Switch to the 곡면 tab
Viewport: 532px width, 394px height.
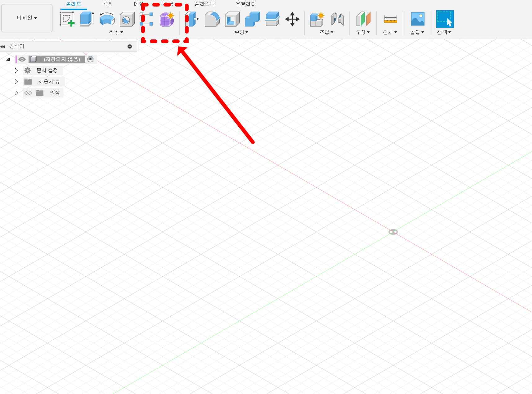pyautogui.click(x=107, y=4)
